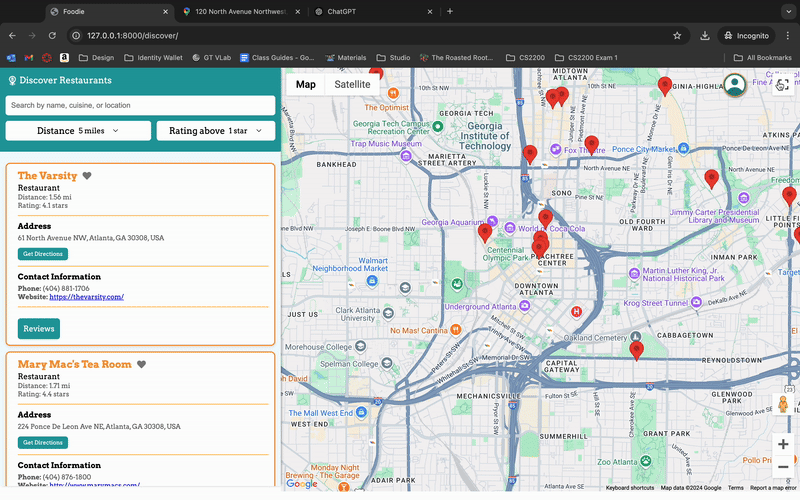Open the All Bookmarks folder
Screen dimensions: 800x500
(x=763, y=58)
